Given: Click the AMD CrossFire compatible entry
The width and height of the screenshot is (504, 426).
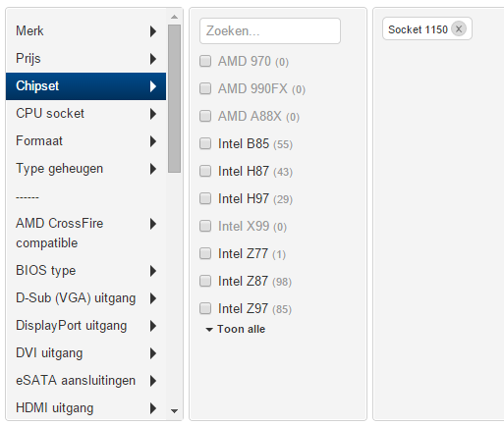Looking at the screenshot, I should (x=85, y=234).
